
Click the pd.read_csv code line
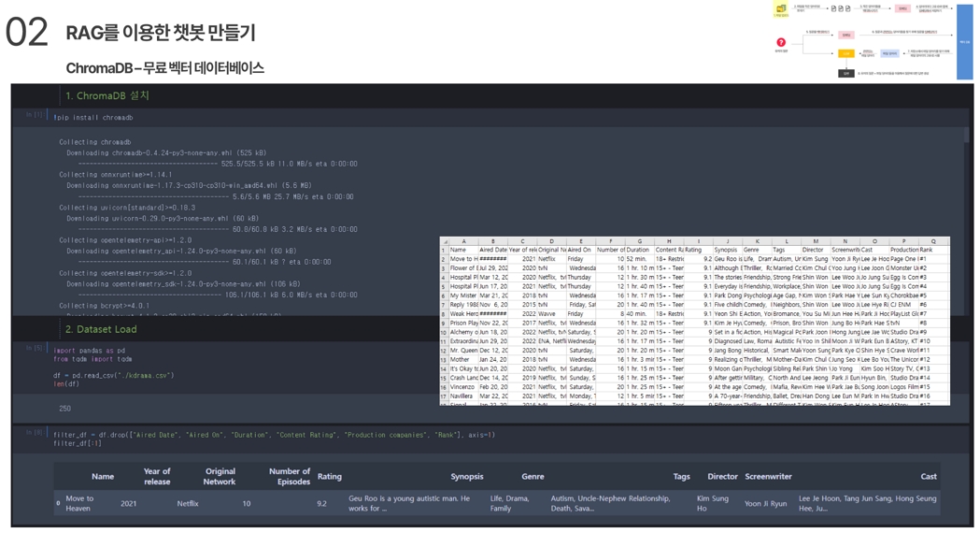coord(114,376)
